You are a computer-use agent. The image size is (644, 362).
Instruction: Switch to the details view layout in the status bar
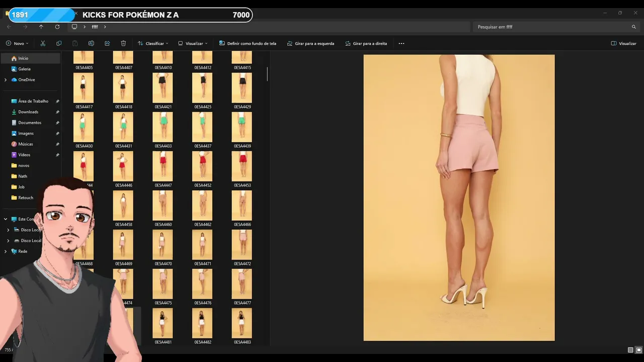point(630,350)
